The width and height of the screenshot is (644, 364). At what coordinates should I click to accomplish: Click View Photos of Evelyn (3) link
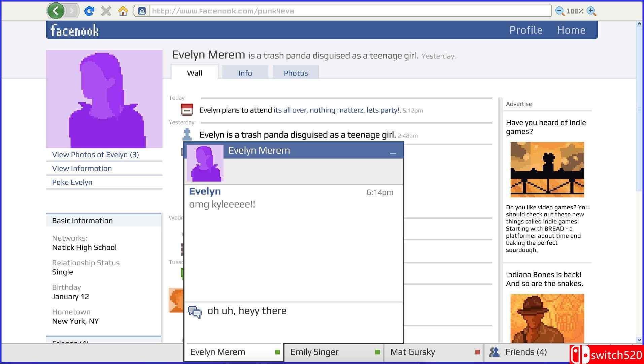pos(95,155)
